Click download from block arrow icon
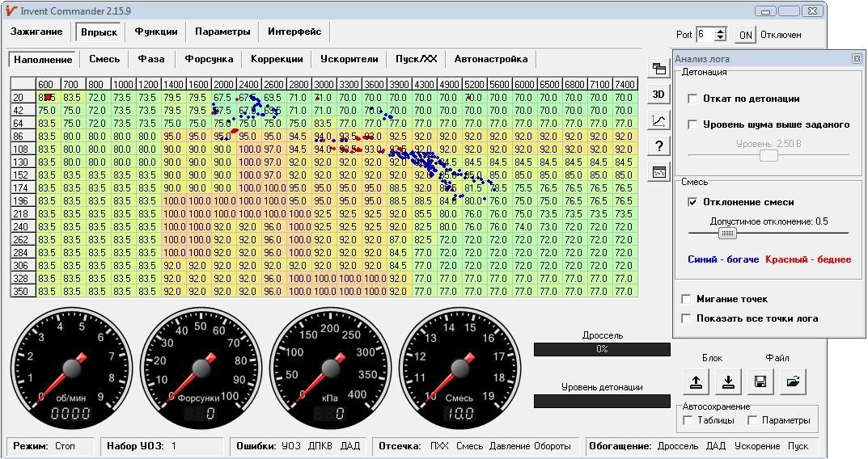The height and width of the screenshot is (459, 868). click(728, 381)
